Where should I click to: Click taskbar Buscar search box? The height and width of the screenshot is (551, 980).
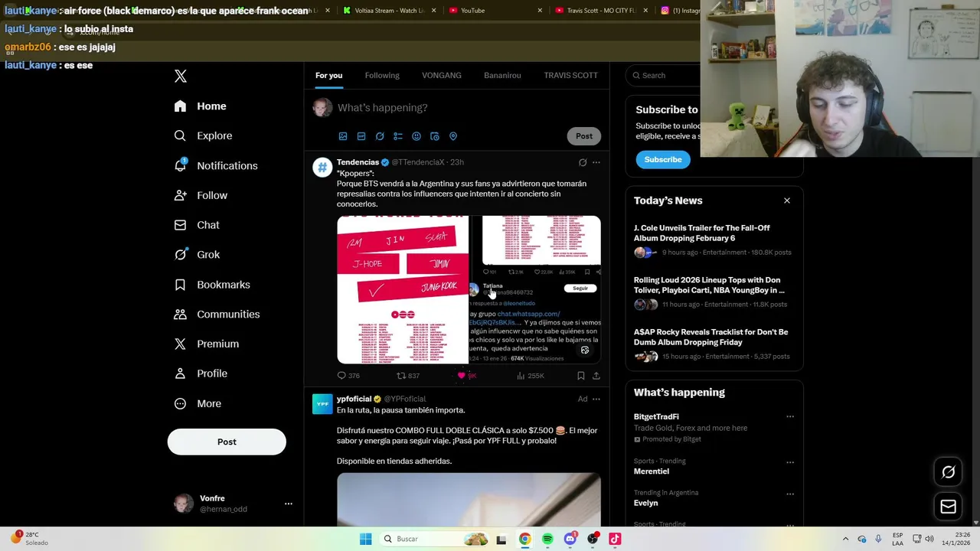434,539
